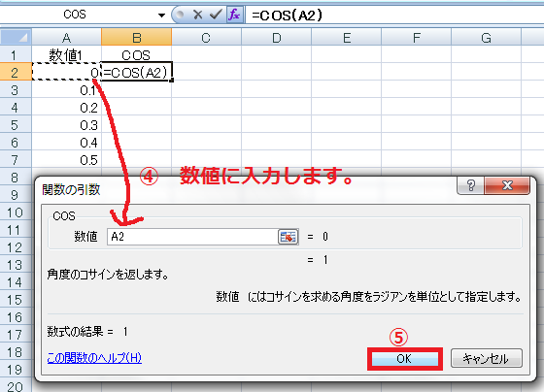
Task: Click cell A1 containing 数値1
Action: click(x=67, y=54)
